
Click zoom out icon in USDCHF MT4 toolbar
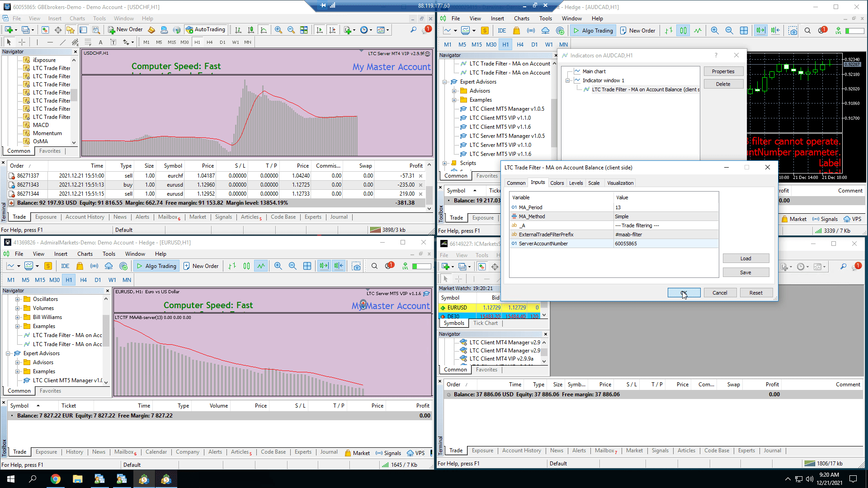click(x=291, y=30)
